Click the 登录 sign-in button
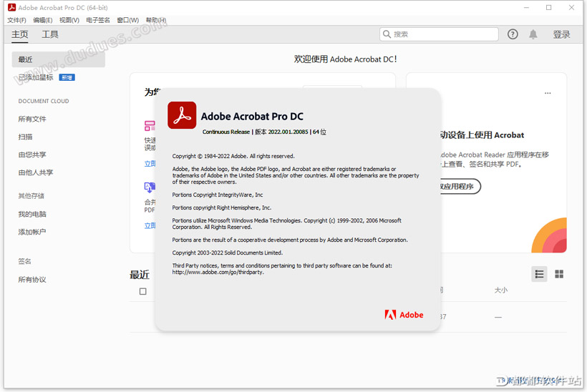Image resolution: width=587 pixels, height=392 pixels. (x=561, y=34)
